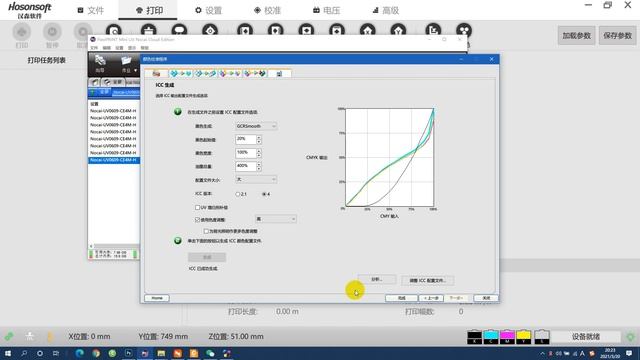Click the 400% value input field

(x=246, y=167)
